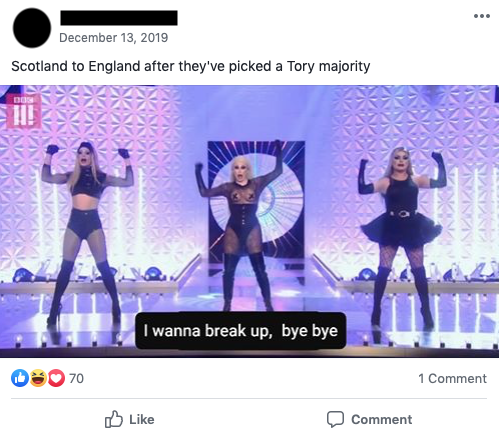Click the "I wanna break up, bye bye" caption
This screenshot has height=438, width=499.
click(241, 331)
